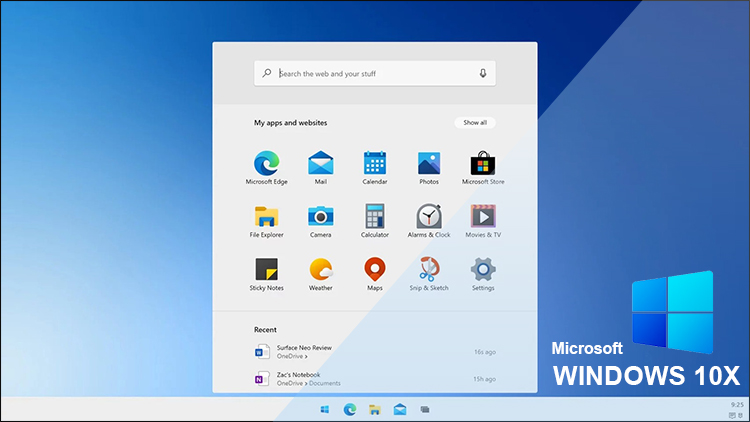Screen dimensions: 750x422
Task: Launch the Camera app
Action: pos(320,221)
